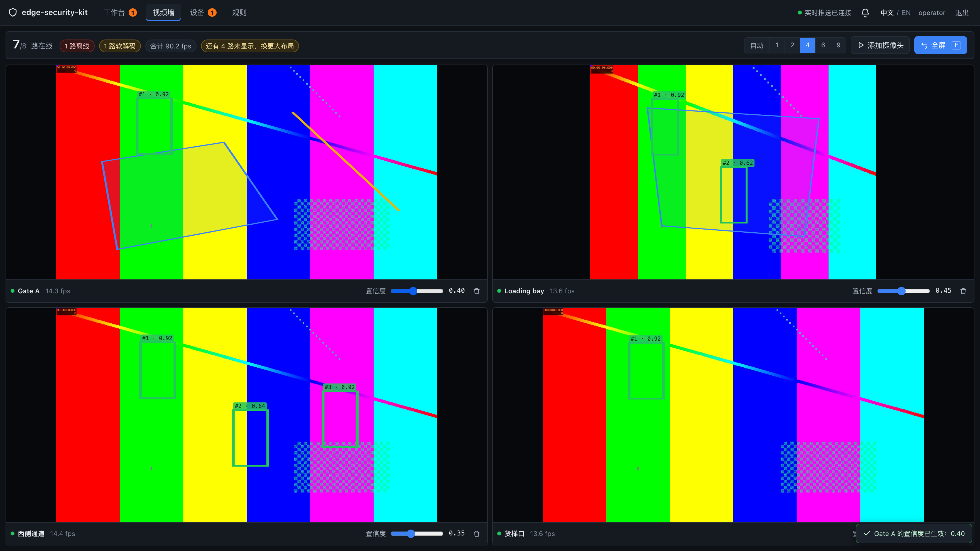Delete the 西侧通道 camera tile
The width and height of the screenshot is (980, 551).
click(x=476, y=533)
